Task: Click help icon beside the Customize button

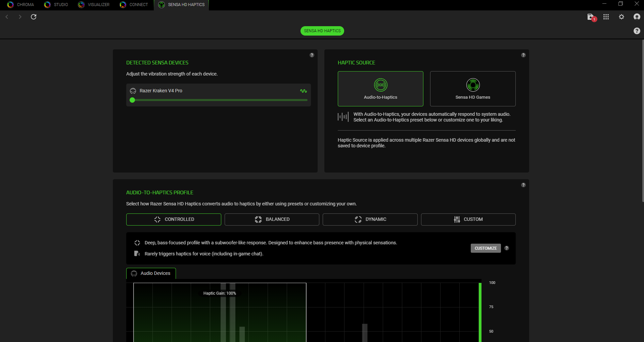Action: [507, 248]
